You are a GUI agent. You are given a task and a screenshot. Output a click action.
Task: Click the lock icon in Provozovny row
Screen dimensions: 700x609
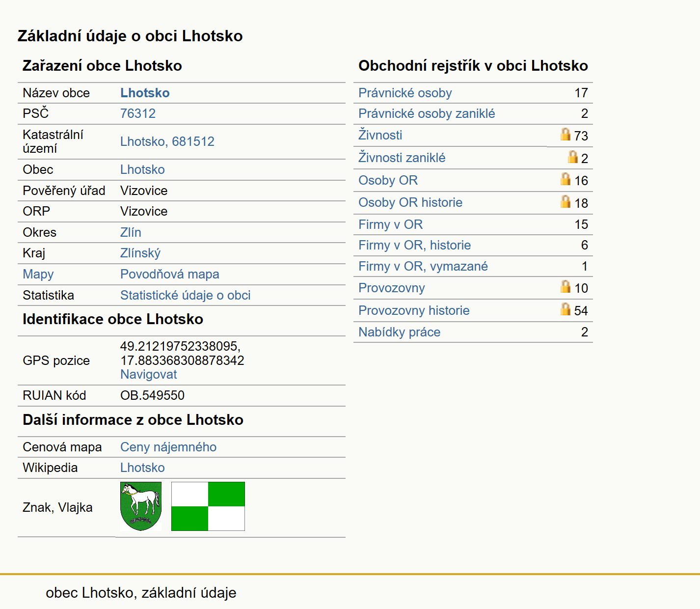coord(565,286)
